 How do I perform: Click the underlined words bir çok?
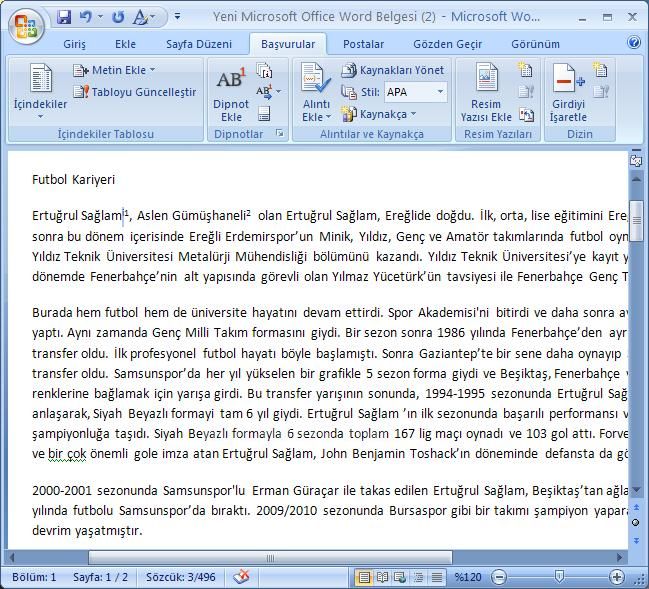coord(67,454)
